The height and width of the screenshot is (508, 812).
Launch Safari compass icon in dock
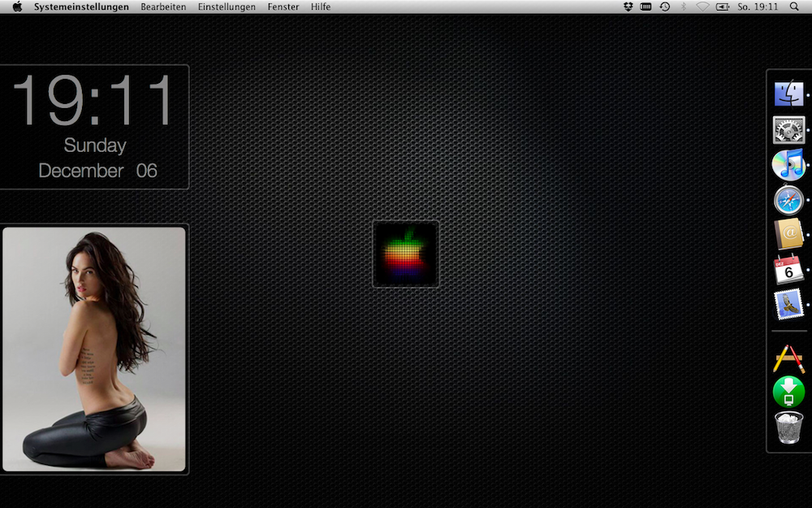[788, 201]
